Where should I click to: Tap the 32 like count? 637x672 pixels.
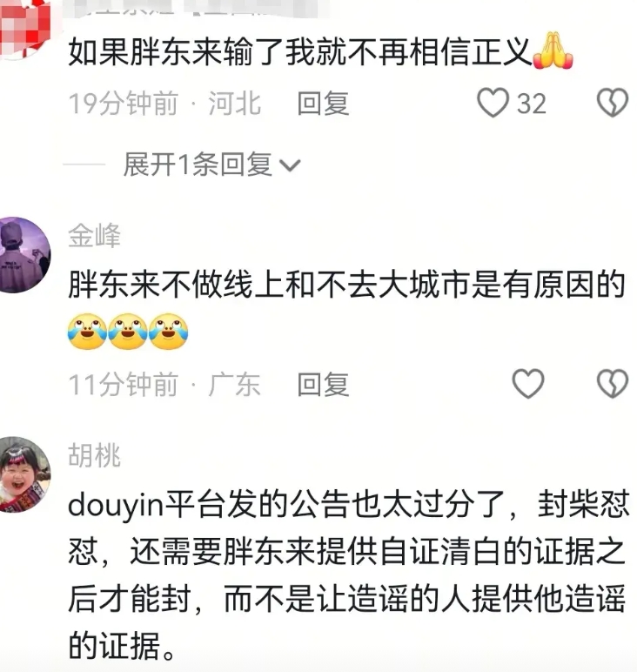pos(532,104)
